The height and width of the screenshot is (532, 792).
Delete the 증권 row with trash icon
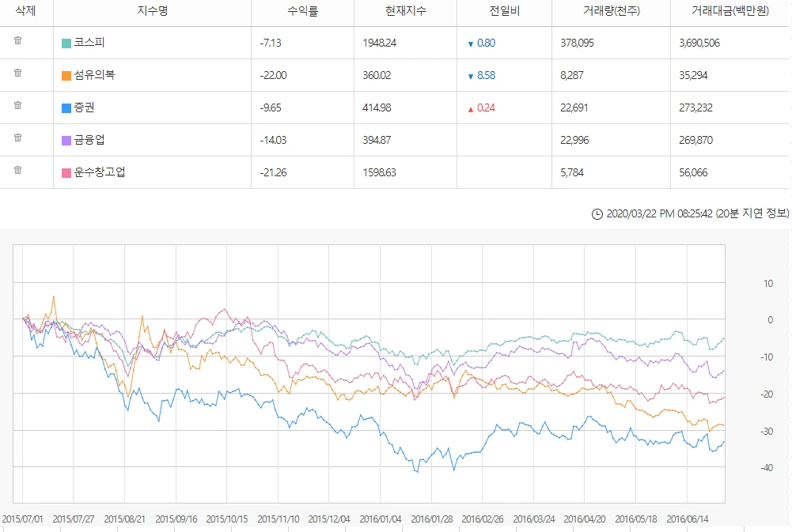(x=17, y=105)
